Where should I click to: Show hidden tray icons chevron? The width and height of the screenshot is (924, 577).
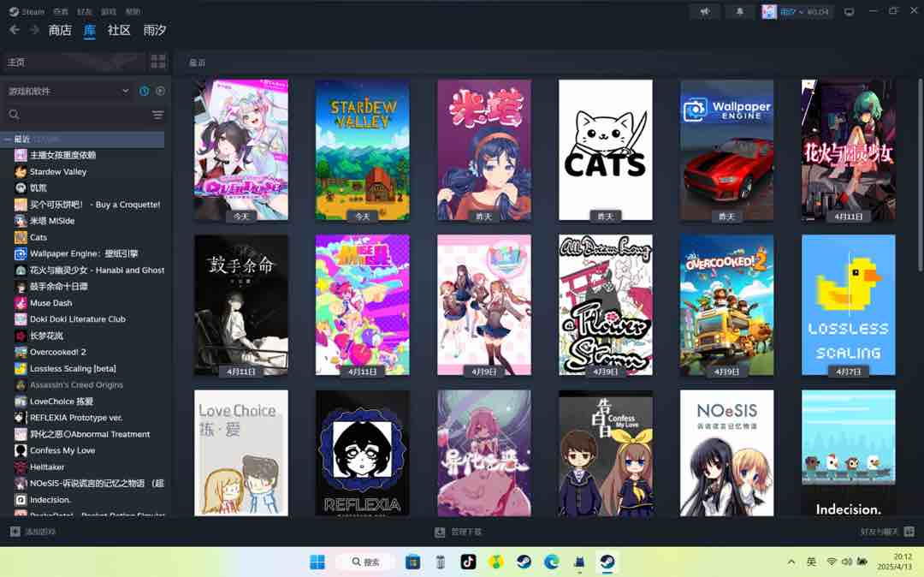[791, 562]
